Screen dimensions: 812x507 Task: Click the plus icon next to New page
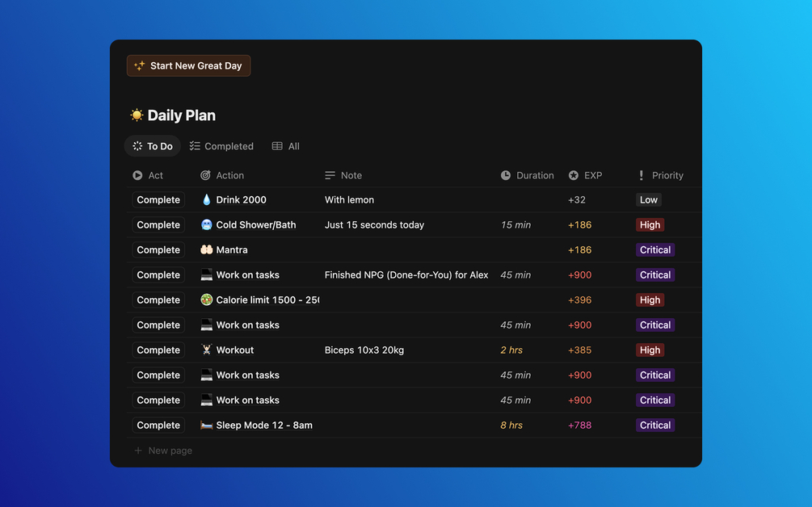(137, 450)
